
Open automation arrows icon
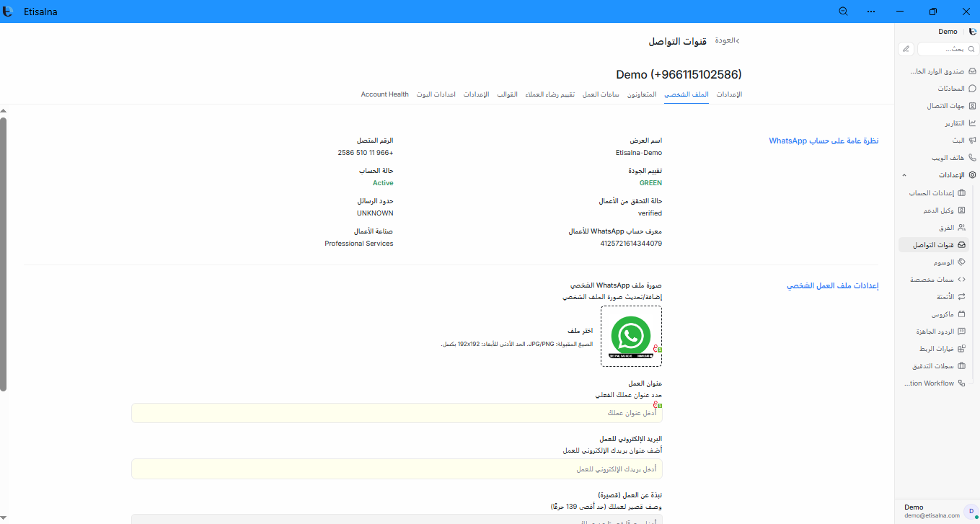pos(961,297)
